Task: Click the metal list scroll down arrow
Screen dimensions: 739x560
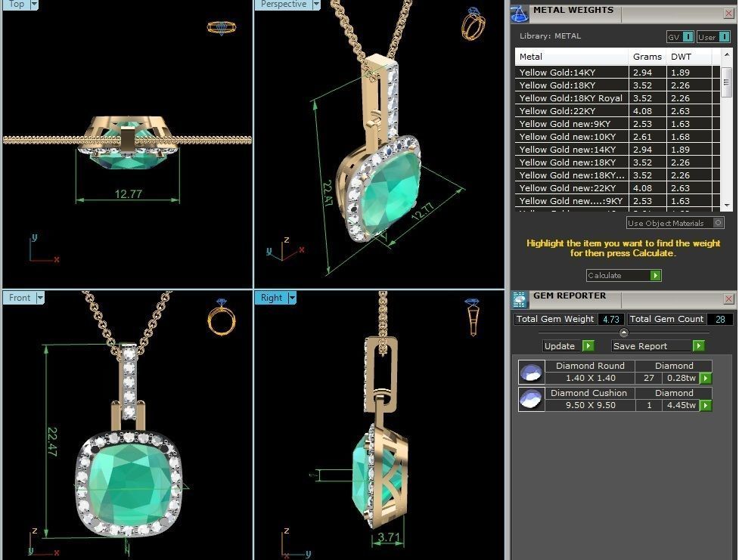Action: point(727,206)
